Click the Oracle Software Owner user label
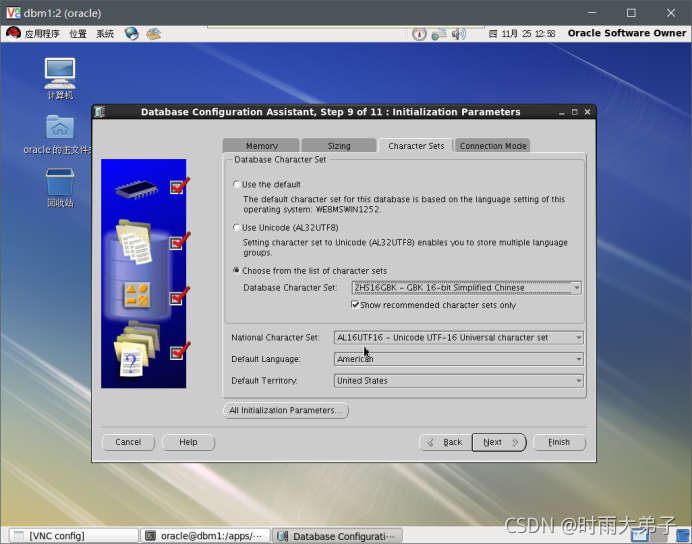The width and height of the screenshot is (692, 544). (627, 34)
